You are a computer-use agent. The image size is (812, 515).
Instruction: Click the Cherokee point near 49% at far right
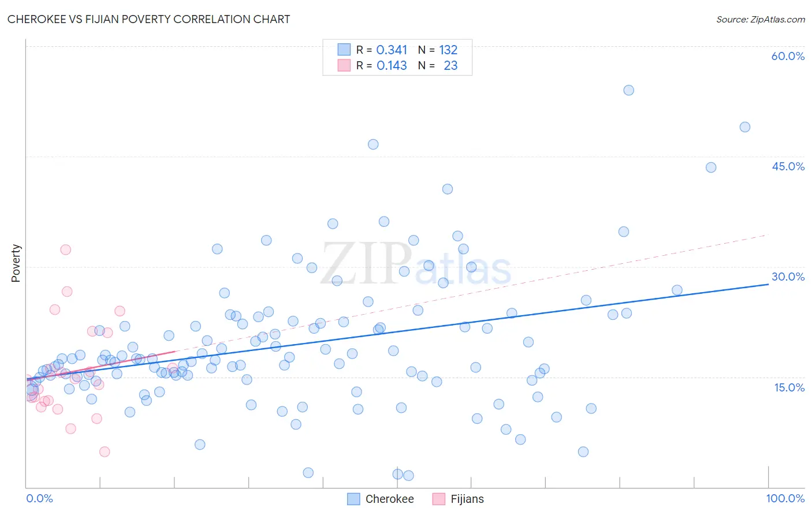(745, 127)
